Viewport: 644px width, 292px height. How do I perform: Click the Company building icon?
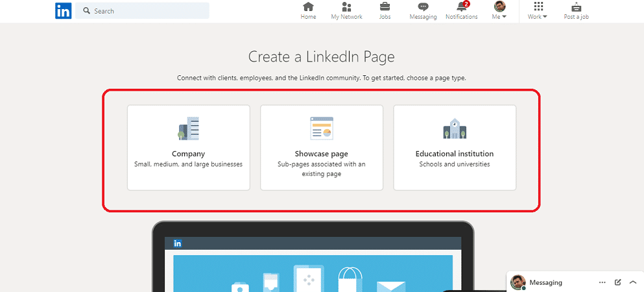click(x=189, y=128)
